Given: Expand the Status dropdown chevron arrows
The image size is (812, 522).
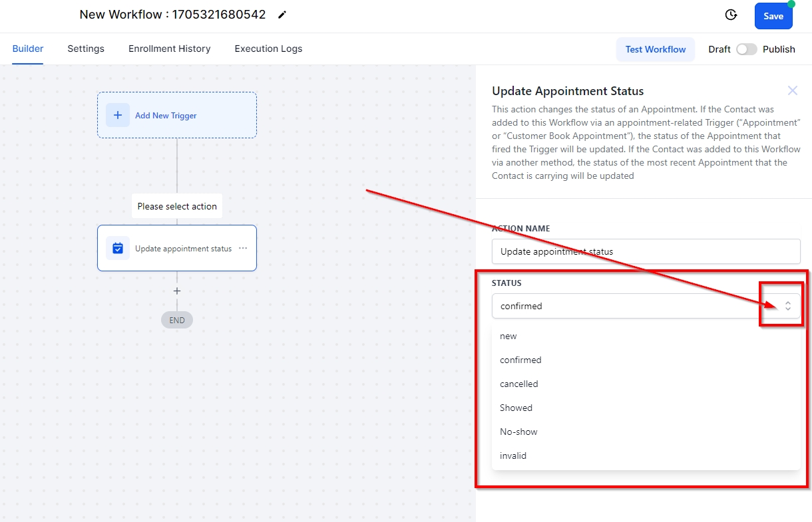Looking at the screenshot, I should (x=787, y=306).
